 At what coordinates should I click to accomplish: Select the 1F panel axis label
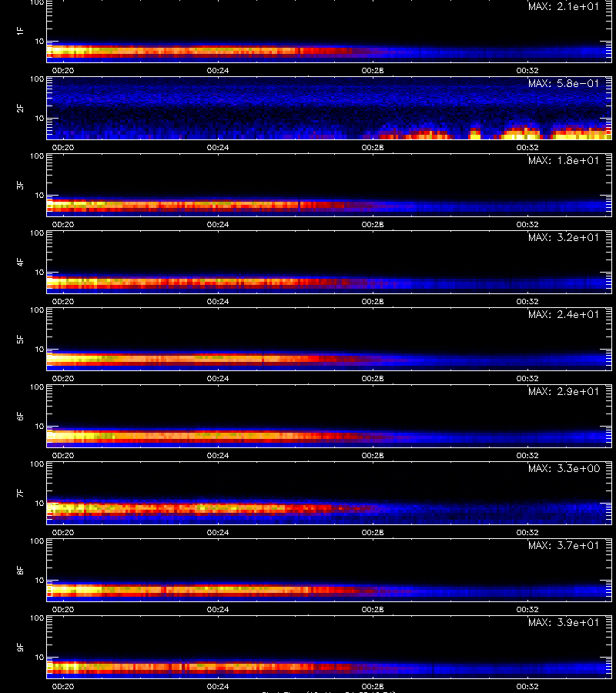click(20, 31)
